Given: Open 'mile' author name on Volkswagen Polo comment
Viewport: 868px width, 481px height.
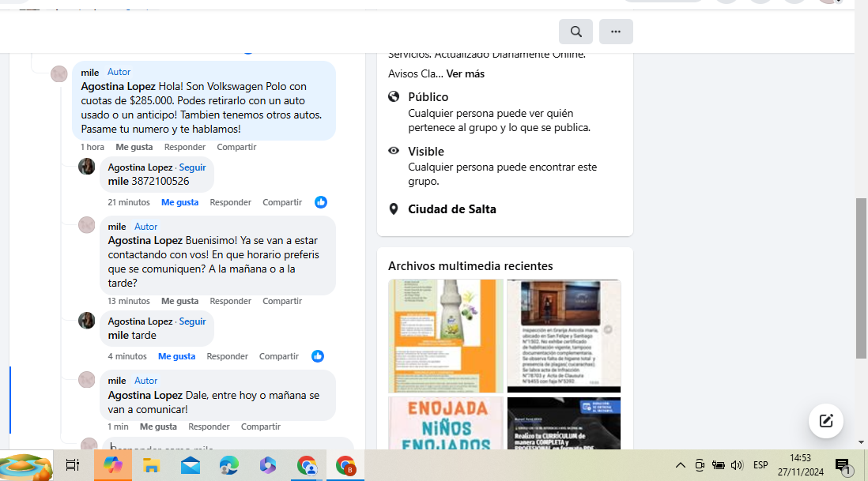Looking at the screenshot, I should coord(89,72).
